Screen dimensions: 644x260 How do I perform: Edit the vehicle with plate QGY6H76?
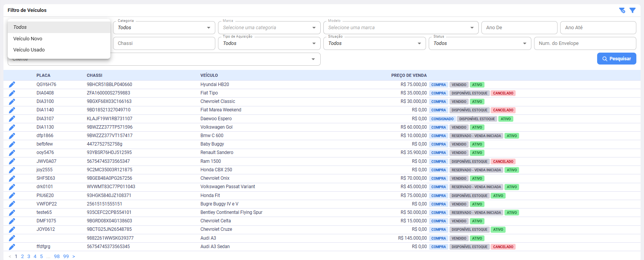tap(12, 84)
